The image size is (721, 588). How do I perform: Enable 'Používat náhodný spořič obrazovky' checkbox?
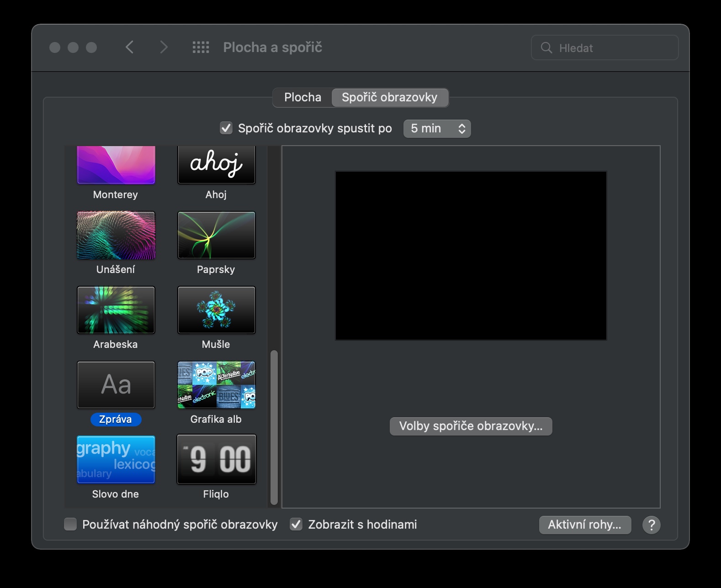click(70, 525)
